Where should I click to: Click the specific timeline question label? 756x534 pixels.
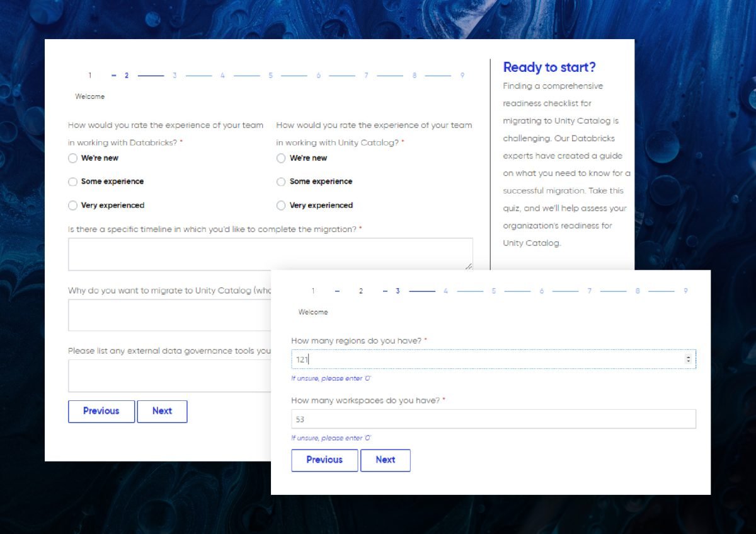[215, 229]
